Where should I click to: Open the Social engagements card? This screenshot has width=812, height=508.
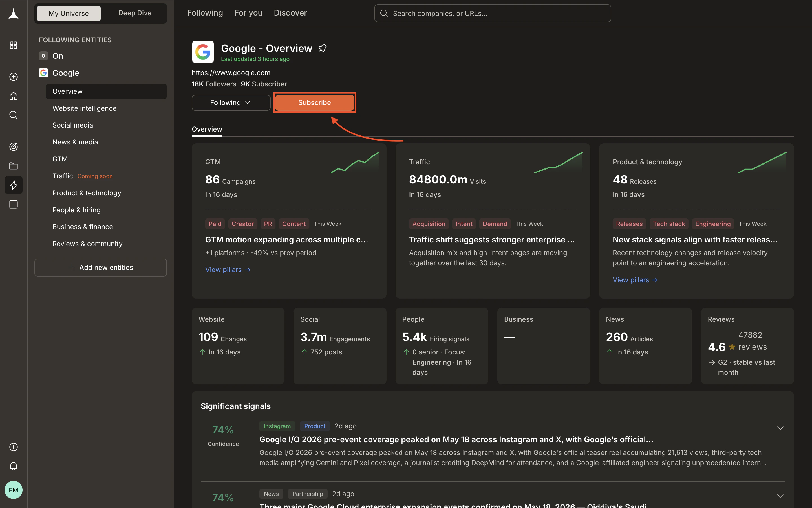pos(340,346)
